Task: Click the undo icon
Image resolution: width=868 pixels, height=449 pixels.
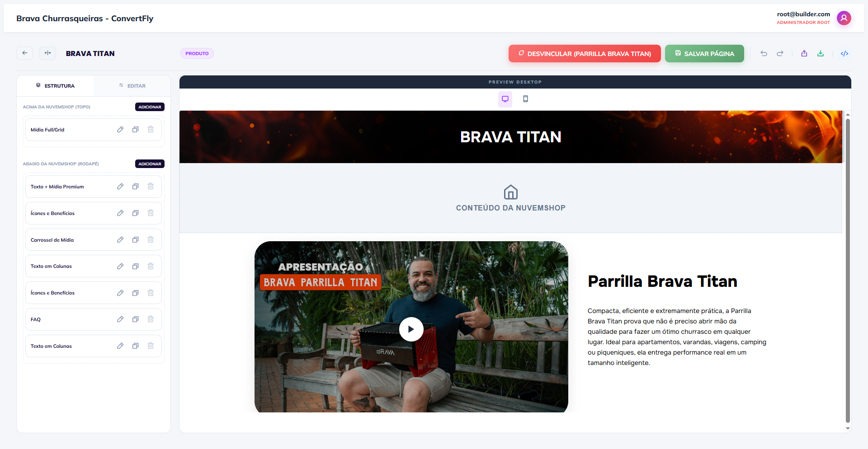Action: pyautogui.click(x=764, y=54)
